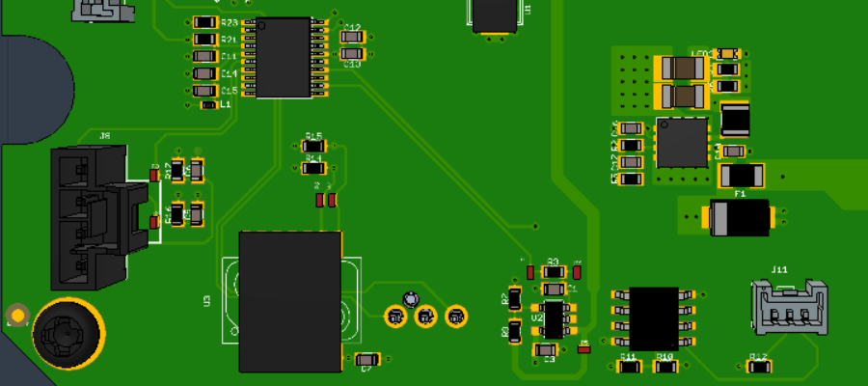Select resistor R11

click(x=628, y=367)
